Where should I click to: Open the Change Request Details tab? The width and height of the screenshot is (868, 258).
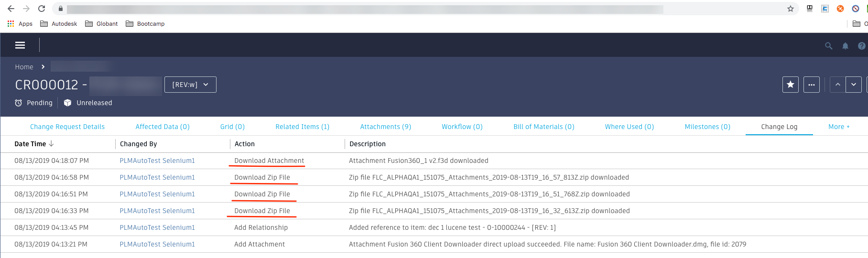tap(67, 127)
